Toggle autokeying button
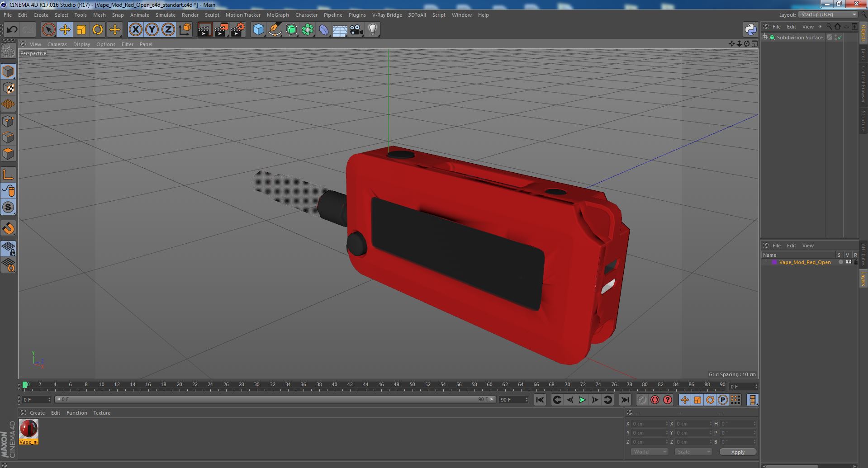This screenshot has height=468, width=868. click(655, 400)
